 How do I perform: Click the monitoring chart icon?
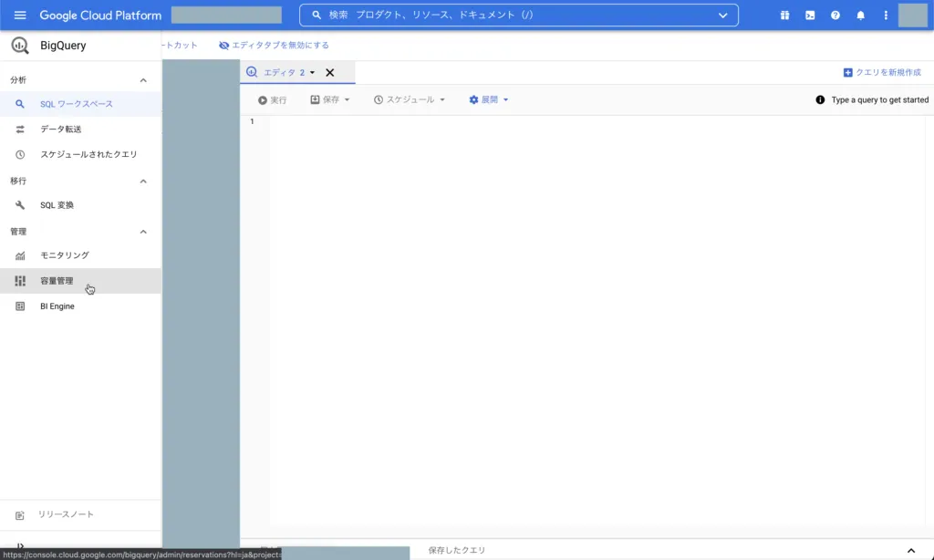pos(20,255)
